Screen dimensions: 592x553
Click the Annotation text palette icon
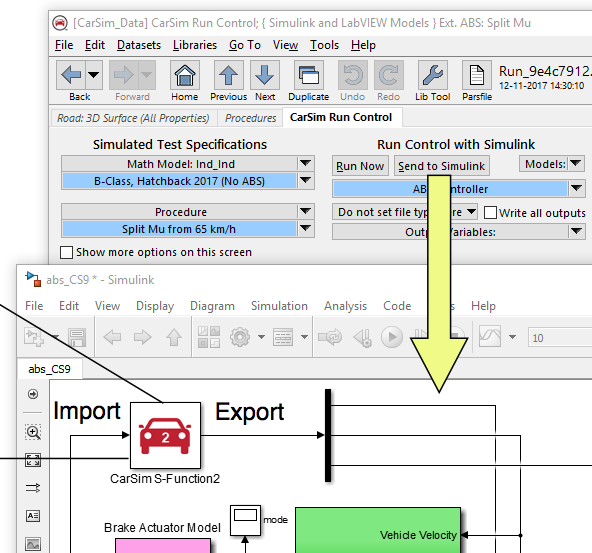coord(33,516)
